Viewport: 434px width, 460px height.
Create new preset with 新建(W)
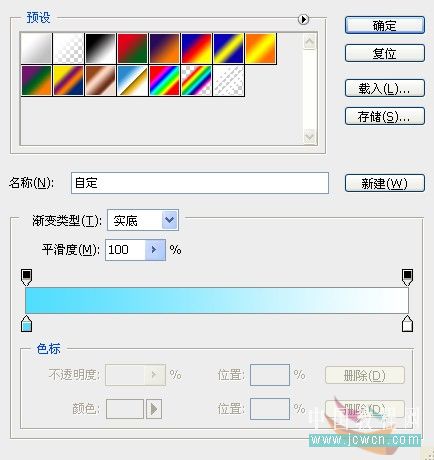[x=385, y=183]
